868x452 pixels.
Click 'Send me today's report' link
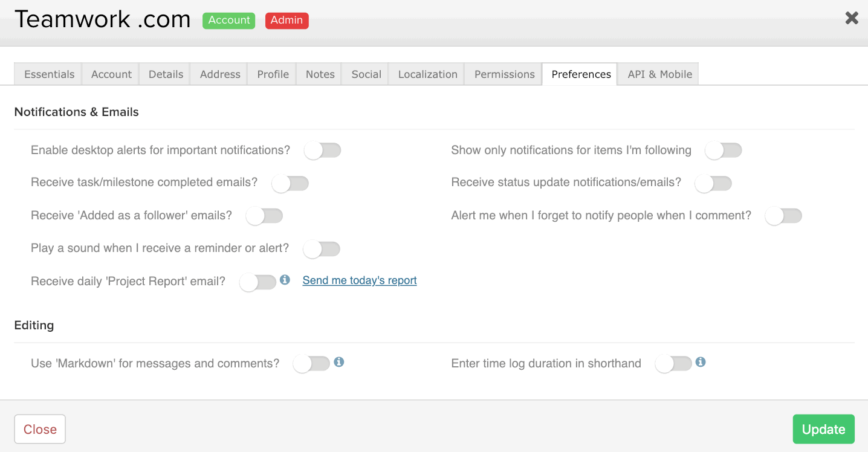pos(360,280)
